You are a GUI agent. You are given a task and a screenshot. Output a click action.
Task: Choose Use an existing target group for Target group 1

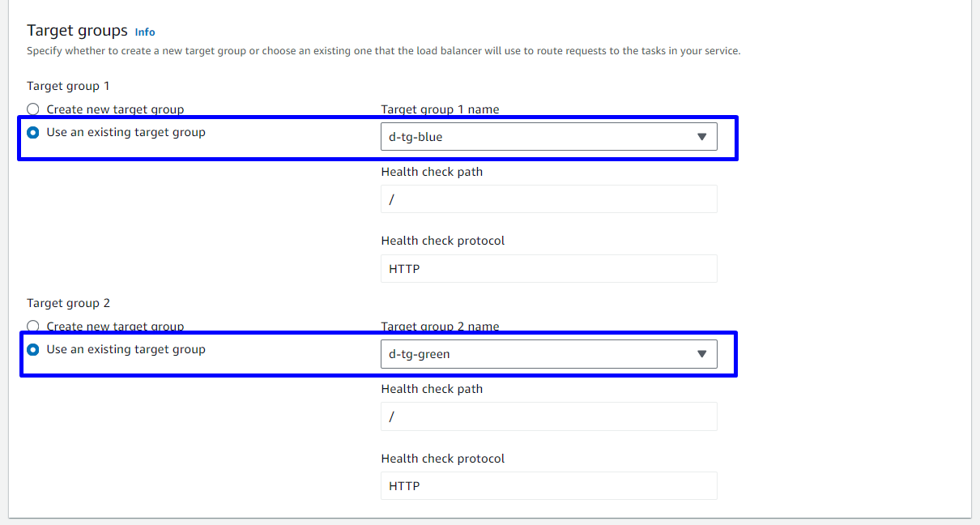[x=33, y=132]
